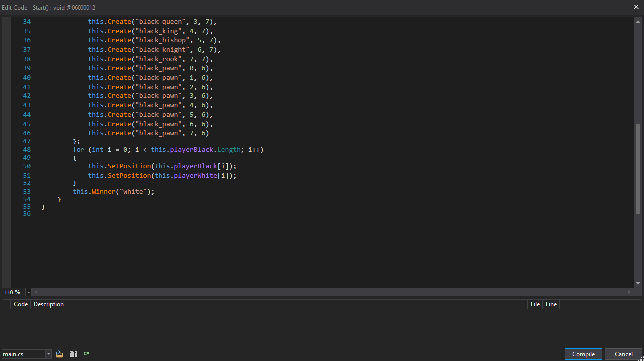
Task: Click the Line column header
Action: point(551,304)
